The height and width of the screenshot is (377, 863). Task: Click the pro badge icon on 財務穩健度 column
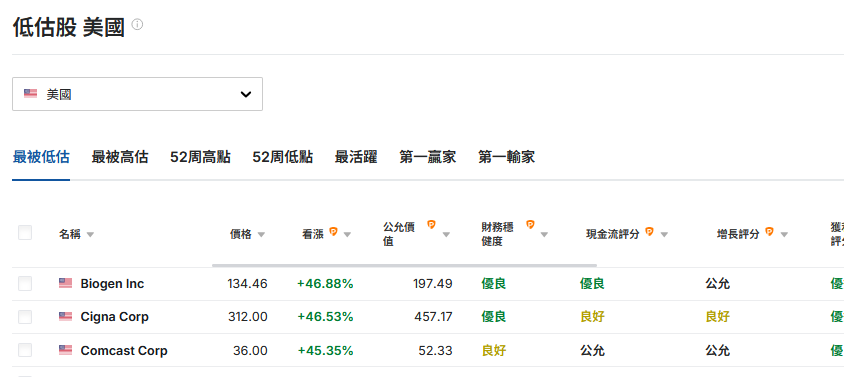click(530, 224)
